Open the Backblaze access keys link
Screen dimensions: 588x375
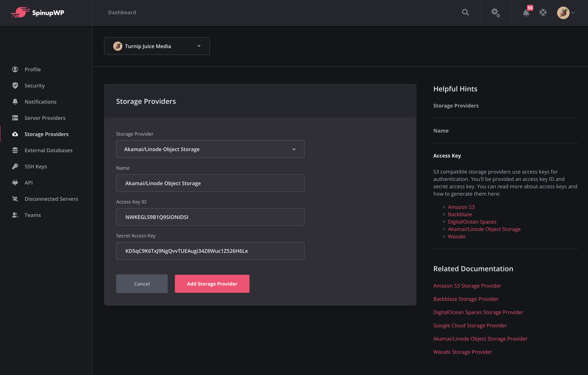(460, 214)
